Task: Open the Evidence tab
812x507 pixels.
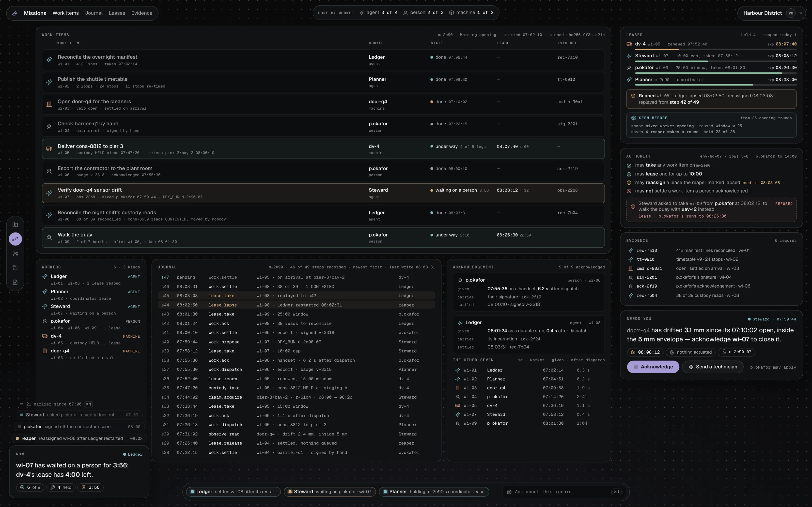Action: click(141, 13)
